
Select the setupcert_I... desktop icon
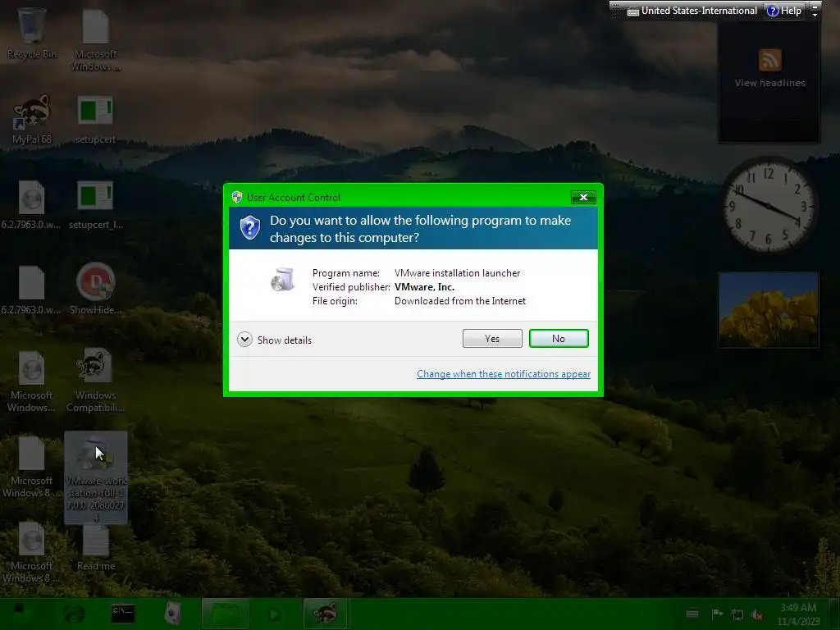95,204
